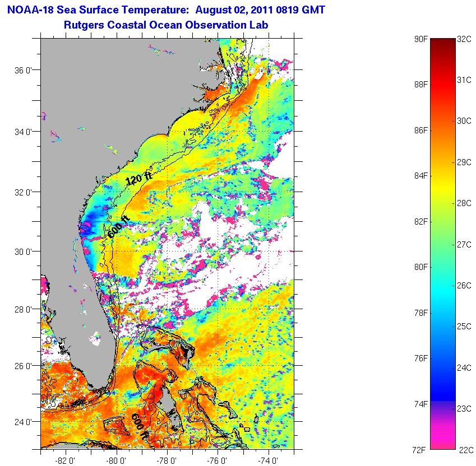This screenshot has width=476, height=466.
Task: Click the 36 0' latitude label
Action: [x=23, y=71]
